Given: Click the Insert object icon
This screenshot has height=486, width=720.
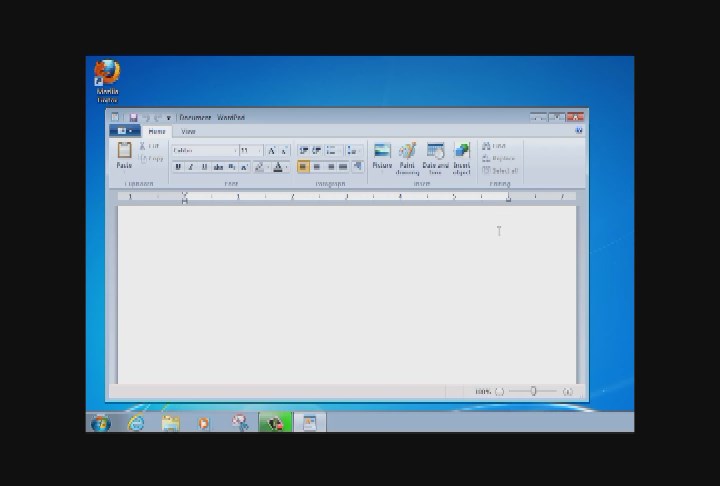Looking at the screenshot, I should coord(461,154).
